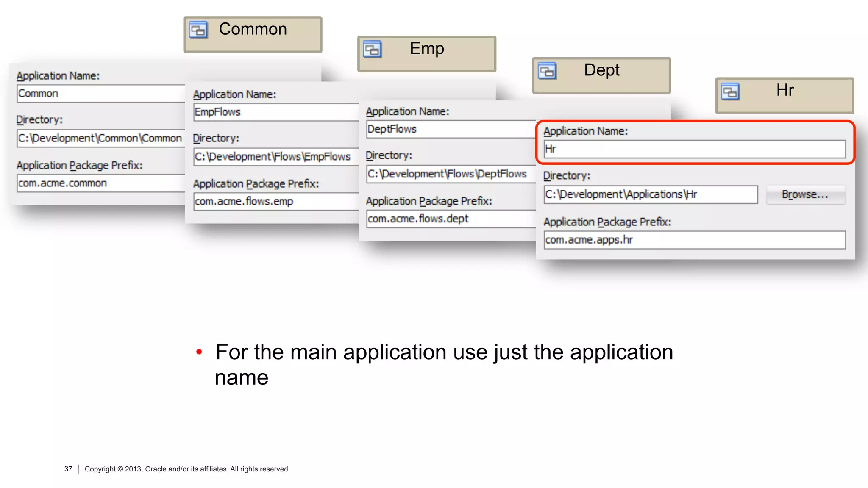Click Application Name field containing Hr
The width and height of the screenshot is (868, 488).
(695, 149)
